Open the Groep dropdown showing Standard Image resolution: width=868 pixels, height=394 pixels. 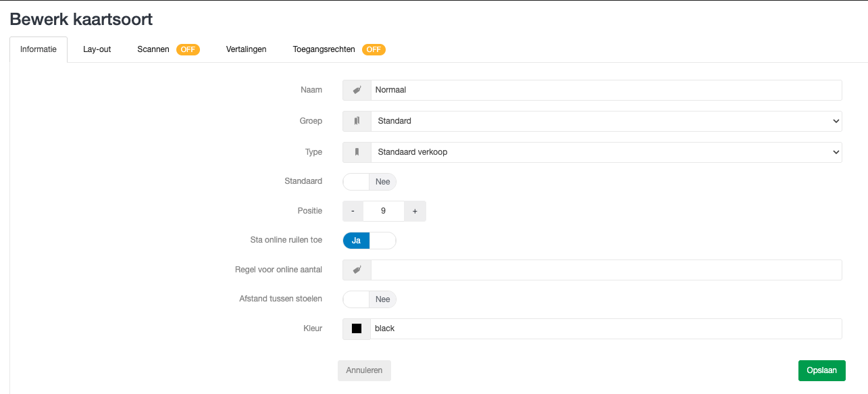coord(607,121)
